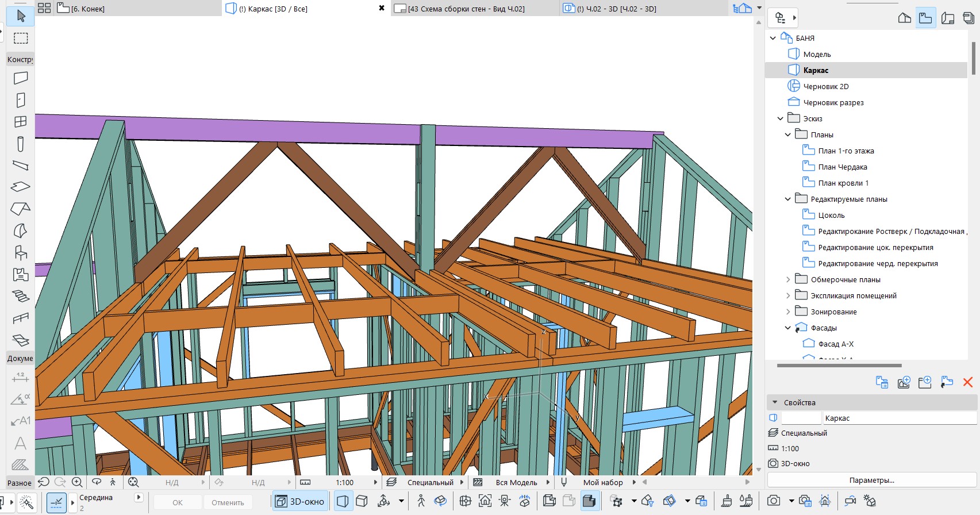Activate the Marquee tool
The image size is (980, 515).
tap(21, 39)
